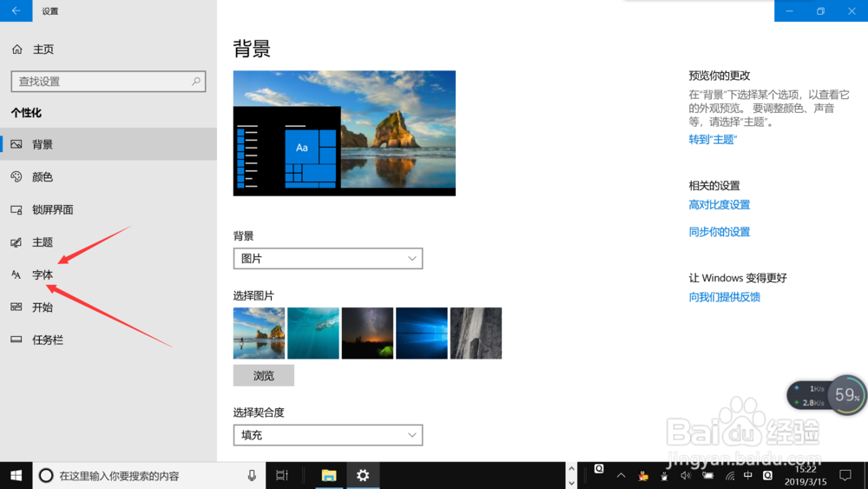This screenshot has width=868, height=489.
Task: Go back with the arrow in title bar
Action: (x=16, y=10)
